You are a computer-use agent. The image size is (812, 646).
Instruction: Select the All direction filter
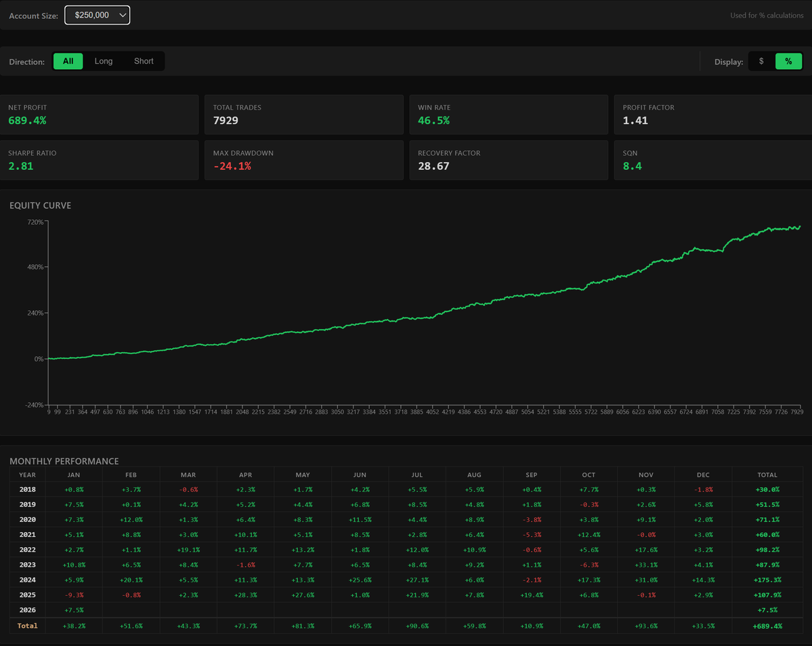pyautogui.click(x=68, y=61)
